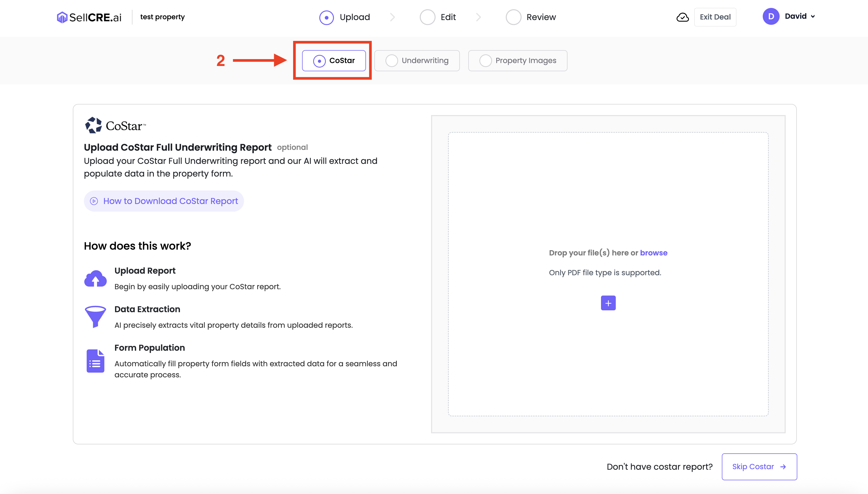The width and height of the screenshot is (868, 494).
Task: Click the SellCRE.ai logo icon
Action: point(62,17)
